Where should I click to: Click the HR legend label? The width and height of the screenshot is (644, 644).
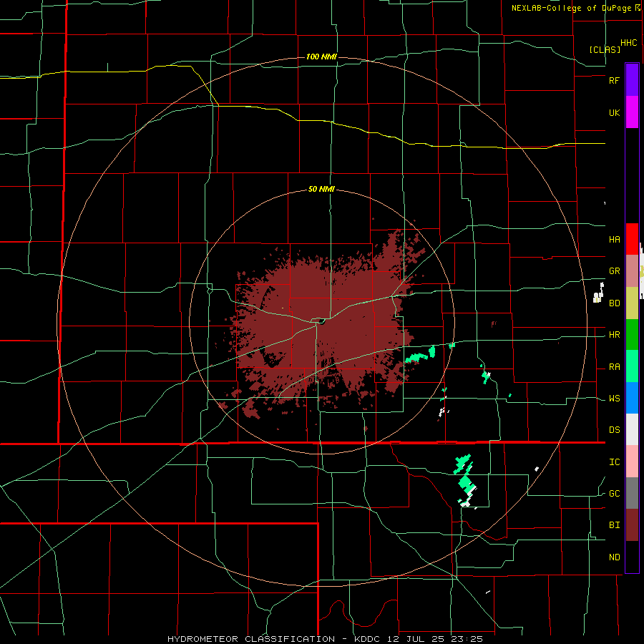(x=614, y=335)
